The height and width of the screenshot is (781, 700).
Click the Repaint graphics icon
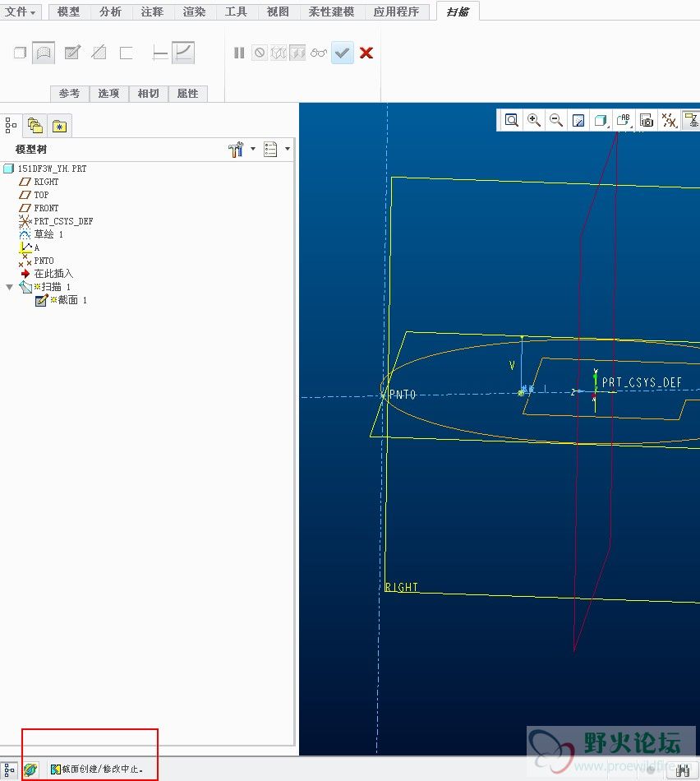point(578,120)
